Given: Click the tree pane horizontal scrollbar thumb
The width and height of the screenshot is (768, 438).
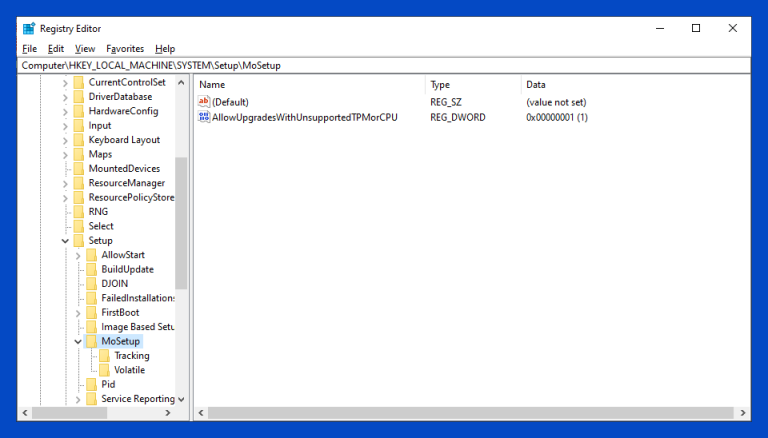Looking at the screenshot, I should pos(70,413).
